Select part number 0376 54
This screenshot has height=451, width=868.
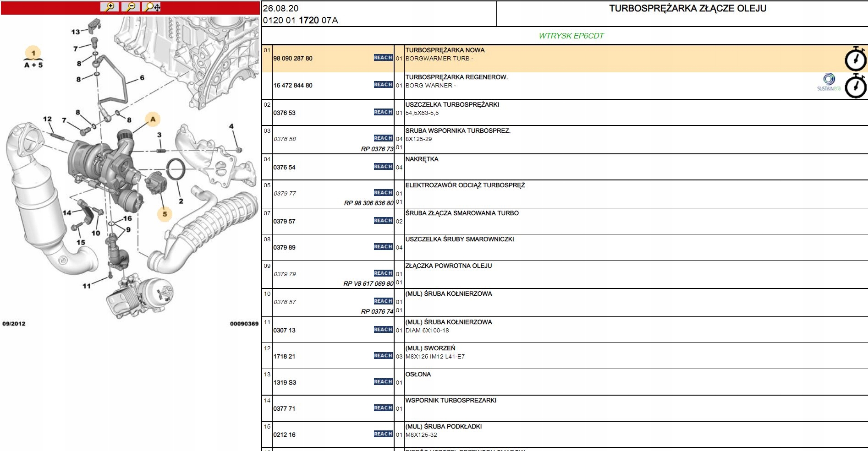pos(285,168)
